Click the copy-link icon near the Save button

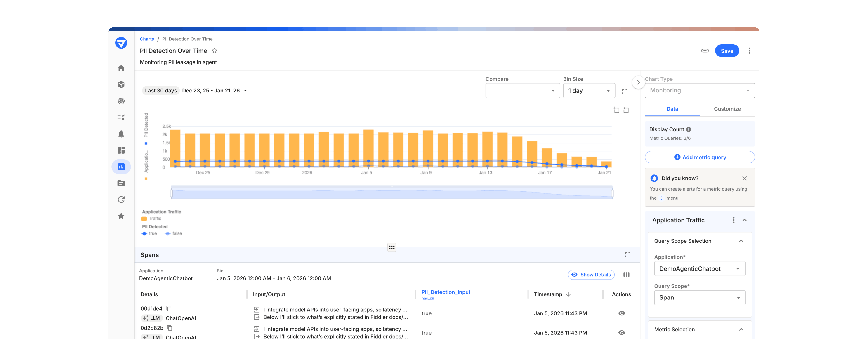click(x=705, y=51)
